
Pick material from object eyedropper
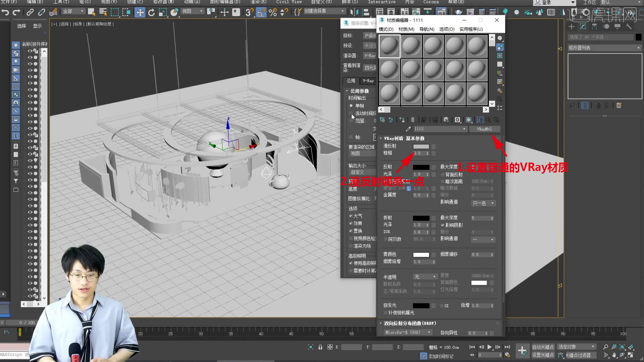point(408,129)
